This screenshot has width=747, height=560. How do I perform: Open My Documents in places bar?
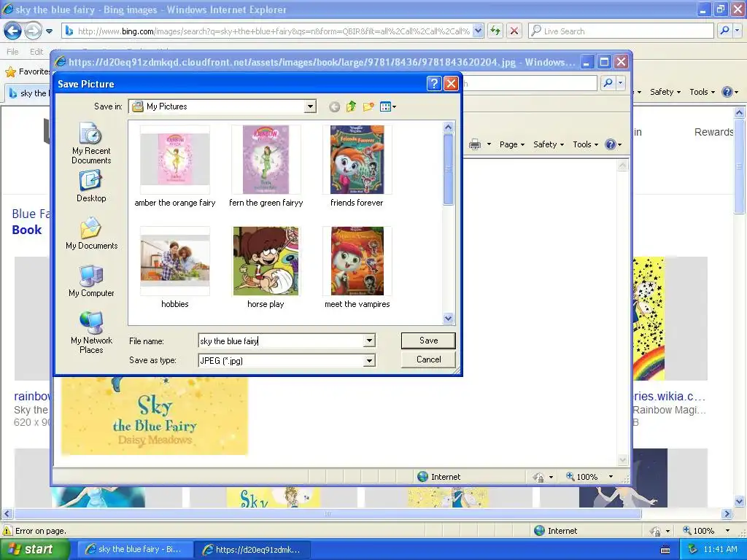[91, 233]
